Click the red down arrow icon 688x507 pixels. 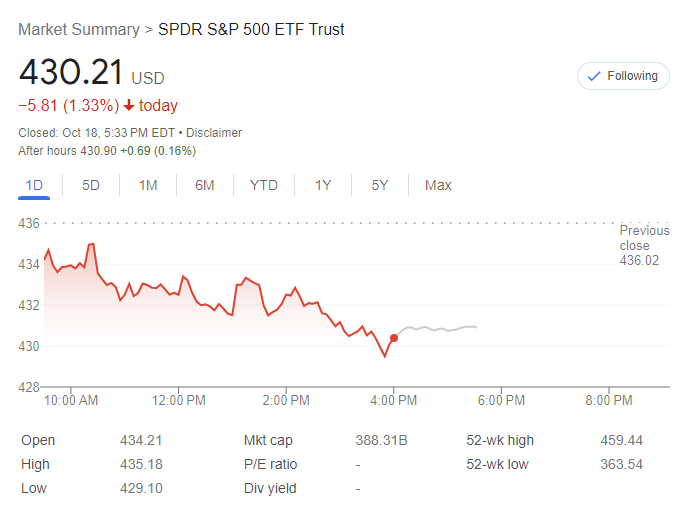coord(129,106)
